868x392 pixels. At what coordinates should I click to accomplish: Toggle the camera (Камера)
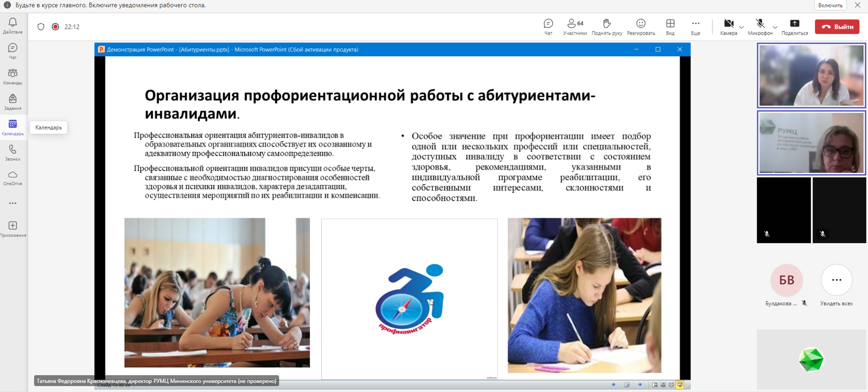pyautogui.click(x=728, y=27)
